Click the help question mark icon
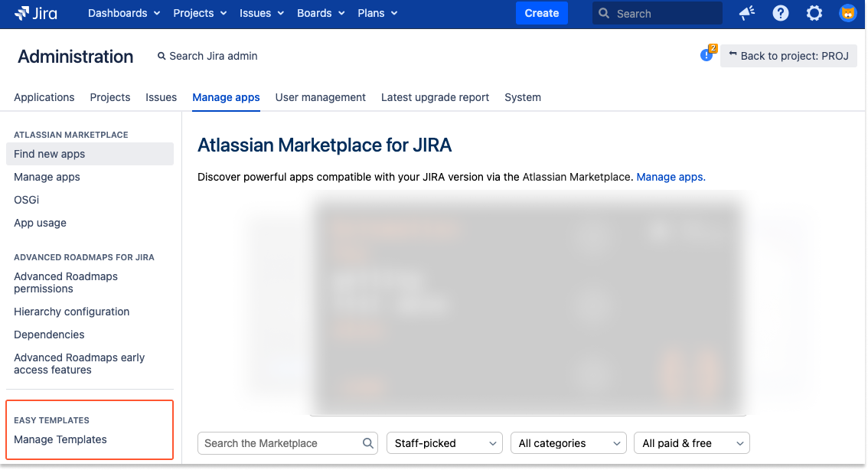This screenshot has width=868, height=470. point(780,13)
